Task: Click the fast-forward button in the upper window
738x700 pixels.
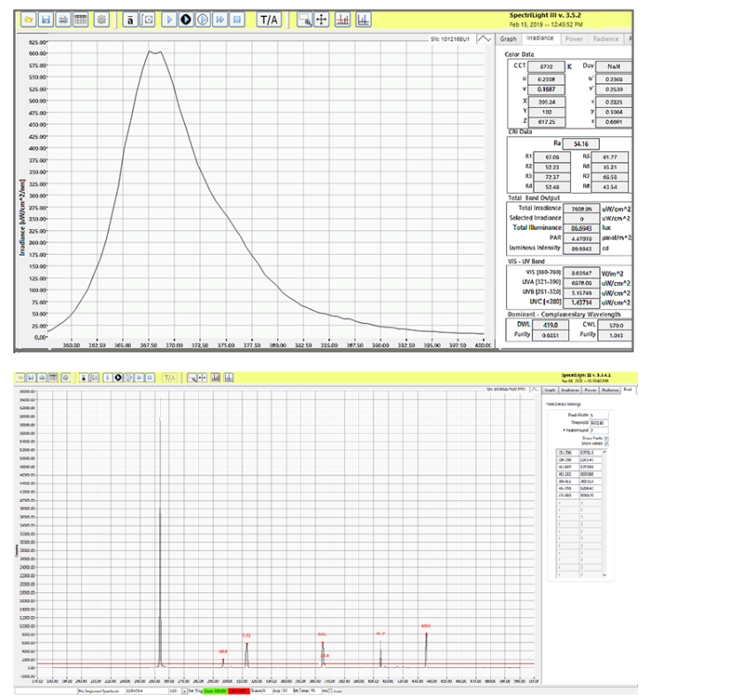Action: pos(219,19)
